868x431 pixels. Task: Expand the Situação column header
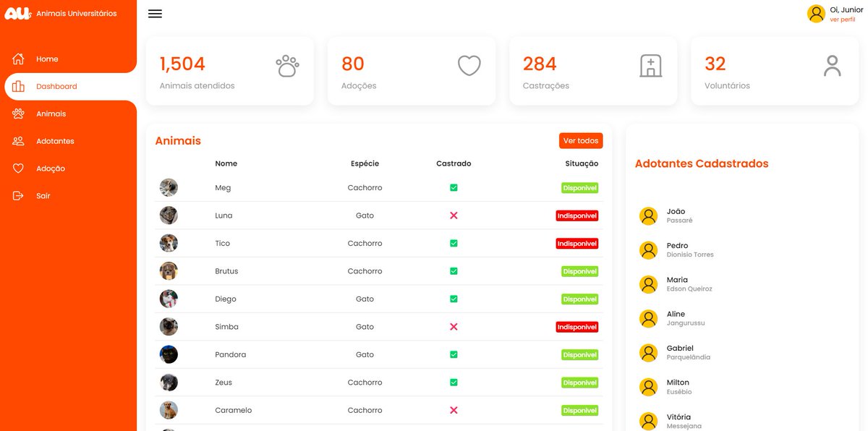pos(581,163)
